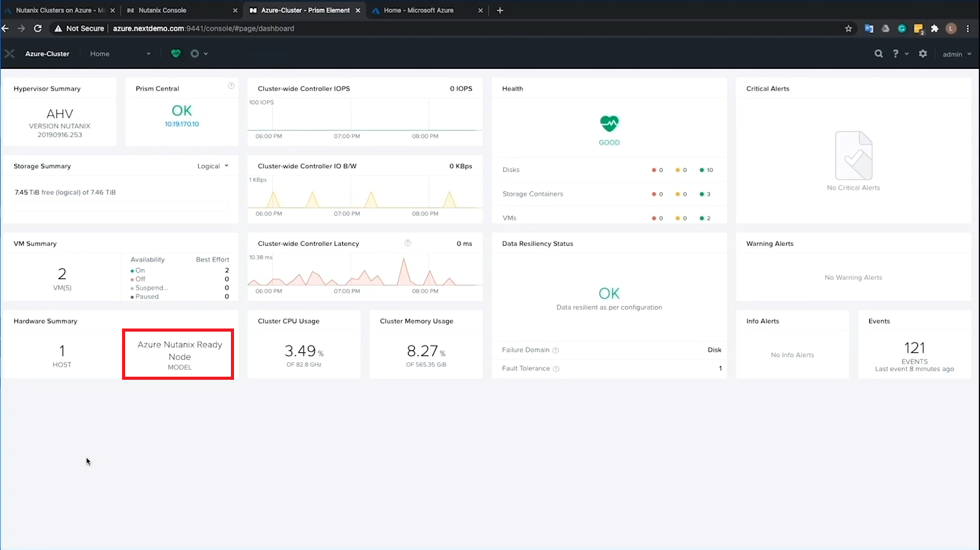Click Azure Nutanix Ready Node model
The width and height of the screenshot is (980, 550).
click(180, 355)
